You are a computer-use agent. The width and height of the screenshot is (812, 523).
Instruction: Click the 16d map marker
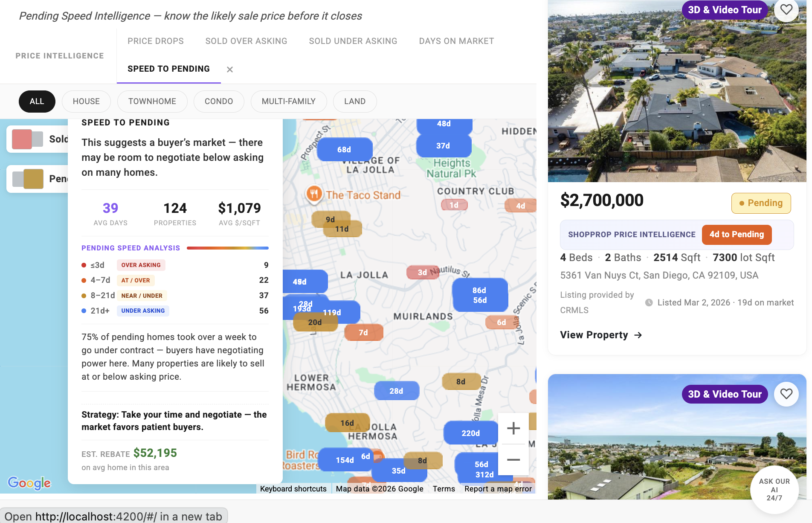click(347, 423)
